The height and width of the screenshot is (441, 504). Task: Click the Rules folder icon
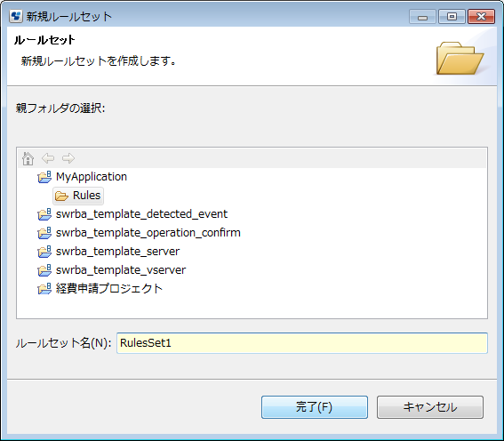click(x=61, y=196)
